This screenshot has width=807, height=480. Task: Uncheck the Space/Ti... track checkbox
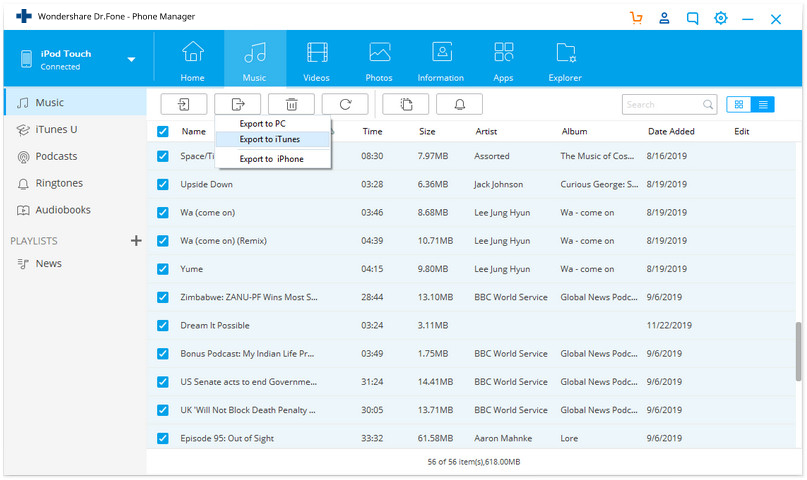pos(163,156)
